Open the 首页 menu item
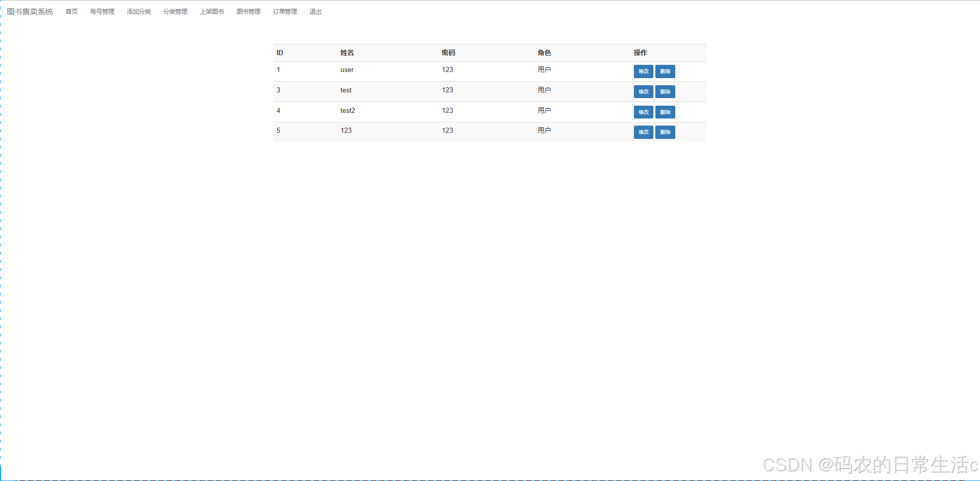 pyautogui.click(x=71, y=11)
